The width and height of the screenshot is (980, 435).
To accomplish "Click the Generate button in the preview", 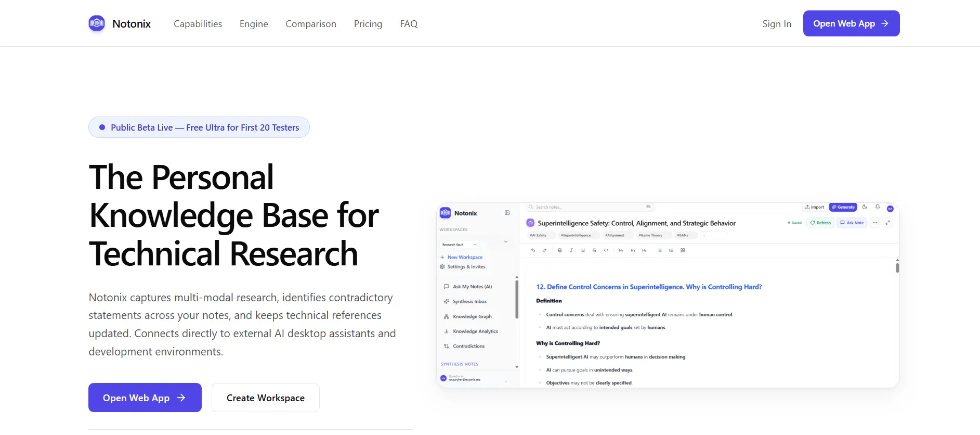I will [x=843, y=207].
